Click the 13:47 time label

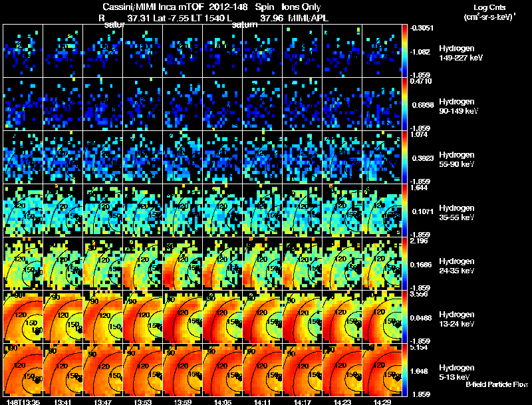[103, 402]
